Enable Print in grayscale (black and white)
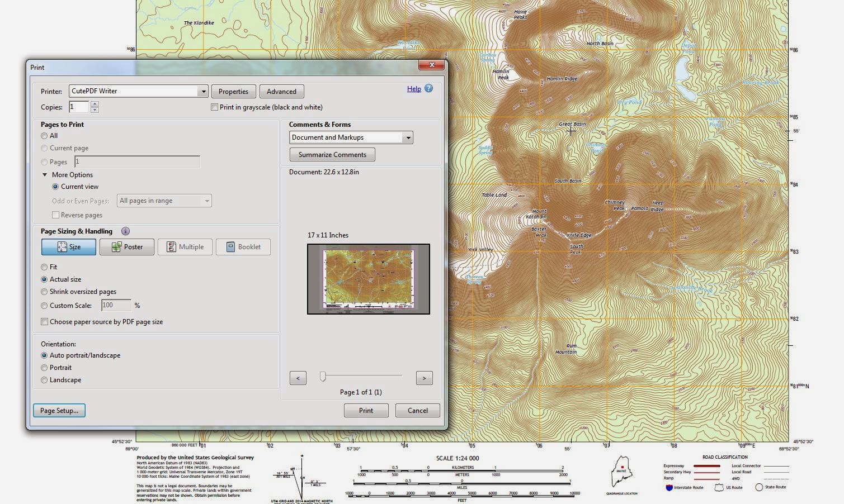Viewport: 844px width, 504px height. point(214,107)
